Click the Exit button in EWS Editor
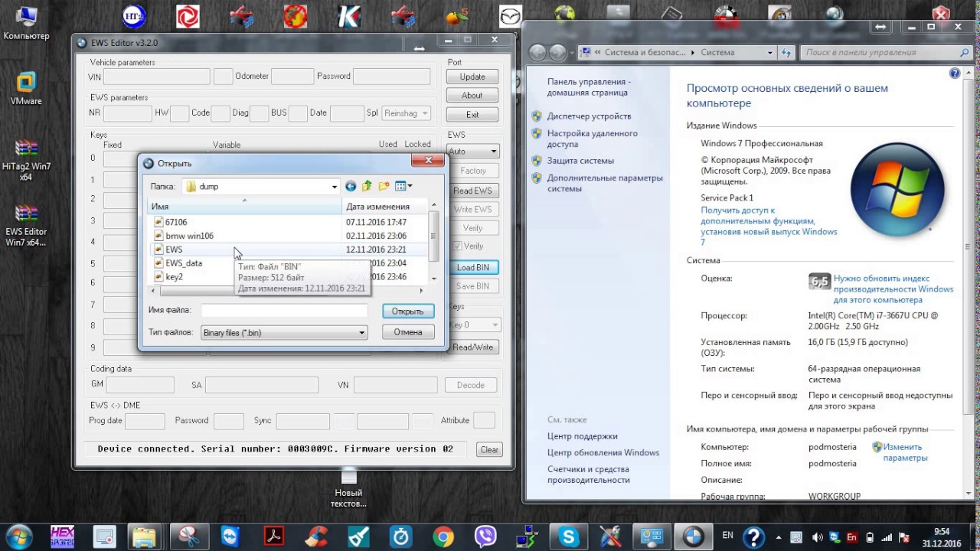This screenshot has width=980, height=551. click(472, 115)
